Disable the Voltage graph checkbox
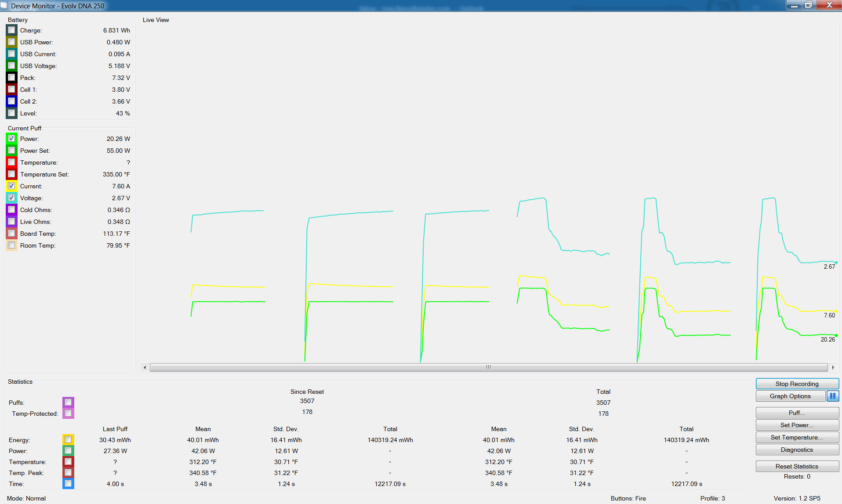This screenshot has width=842, height=504. [x=12, y=198]
